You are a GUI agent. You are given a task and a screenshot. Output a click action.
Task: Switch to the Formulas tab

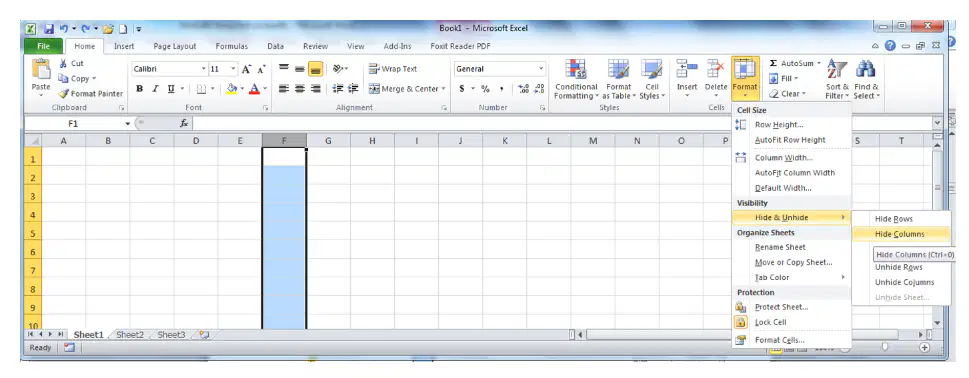click(x=232, y=46)
